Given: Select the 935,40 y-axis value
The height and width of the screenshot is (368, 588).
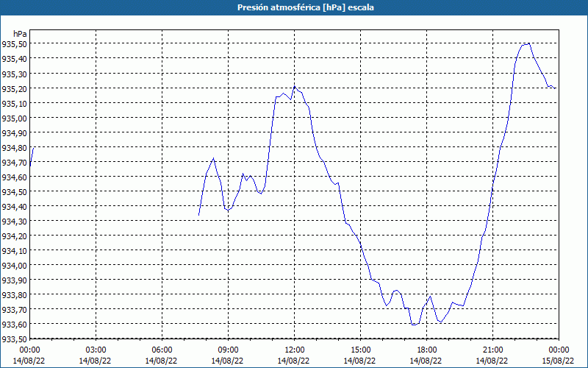Looking at the screenshot, I should point(14,59).
